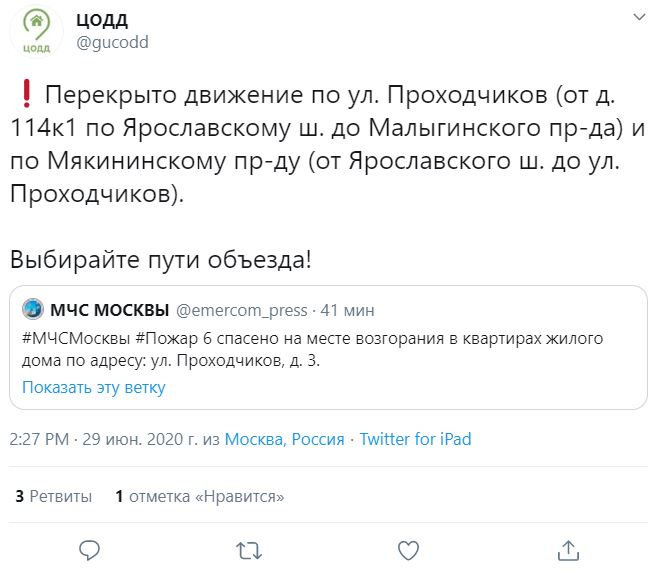Click the red exclamation mark emoji
Screen dimensions: 662x576
click(x=25, y=96)
